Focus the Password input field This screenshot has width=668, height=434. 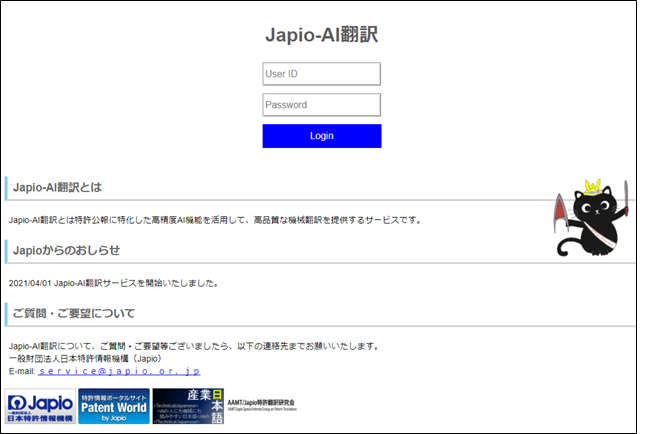[322, 105]
